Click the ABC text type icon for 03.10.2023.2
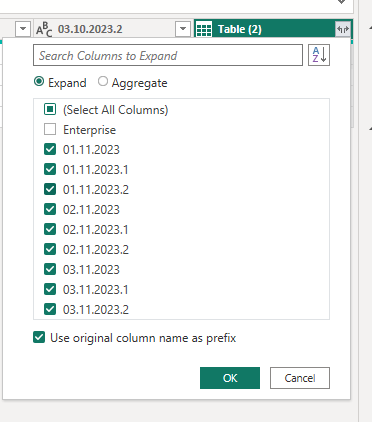The image size is (372, 422). (x=44, y=30)
